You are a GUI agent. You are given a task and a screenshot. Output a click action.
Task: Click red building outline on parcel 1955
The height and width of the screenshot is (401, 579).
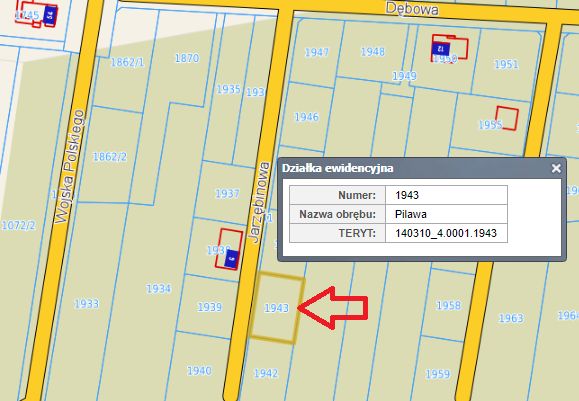pos(507,118)
